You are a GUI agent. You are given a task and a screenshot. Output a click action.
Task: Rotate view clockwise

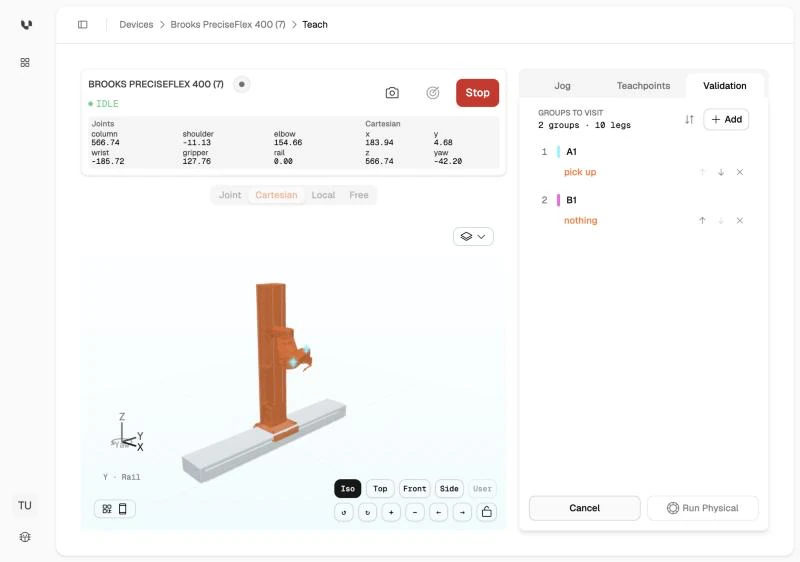click(x=367, y=512)
